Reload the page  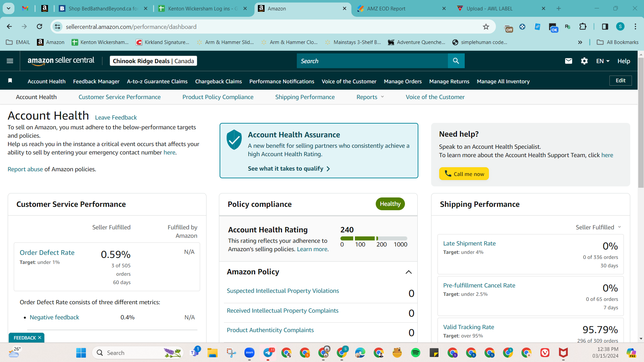(x=40, y=27)
